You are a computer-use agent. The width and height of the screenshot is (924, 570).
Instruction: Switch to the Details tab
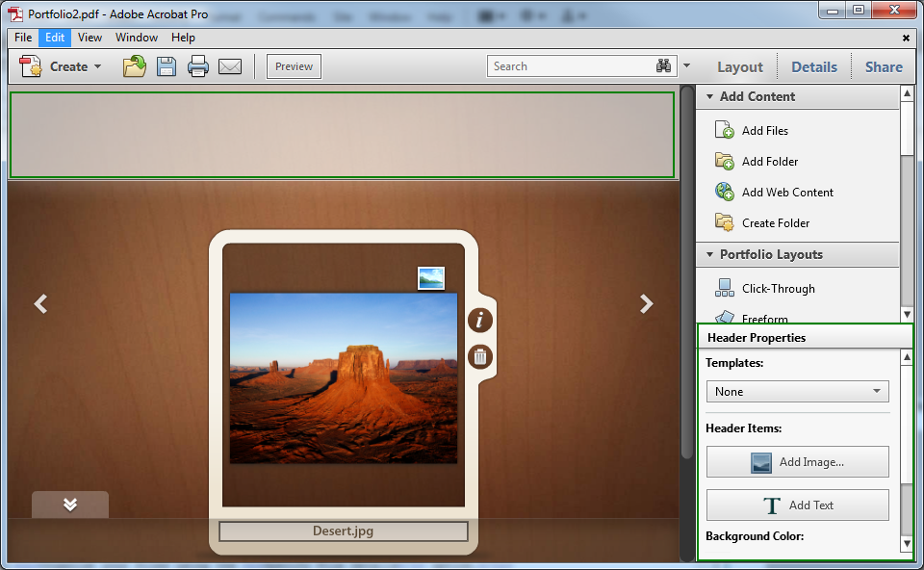click(x=814, y=66)
